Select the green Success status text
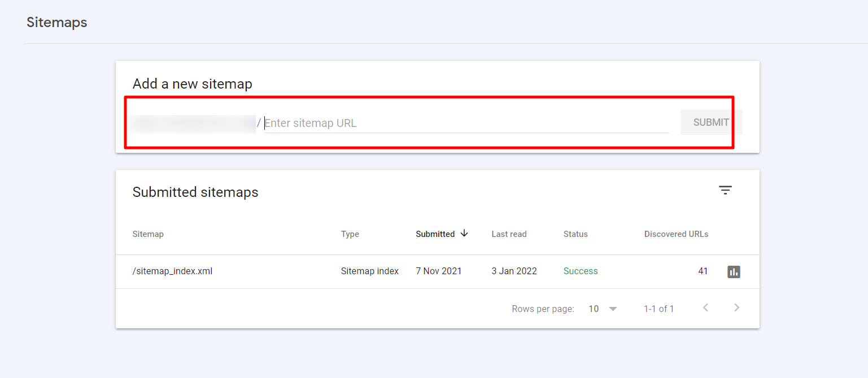 (581, 271)
